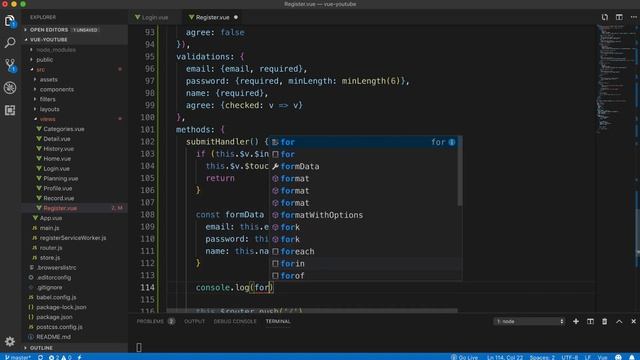Open Home.vue file

pos(57,159)
